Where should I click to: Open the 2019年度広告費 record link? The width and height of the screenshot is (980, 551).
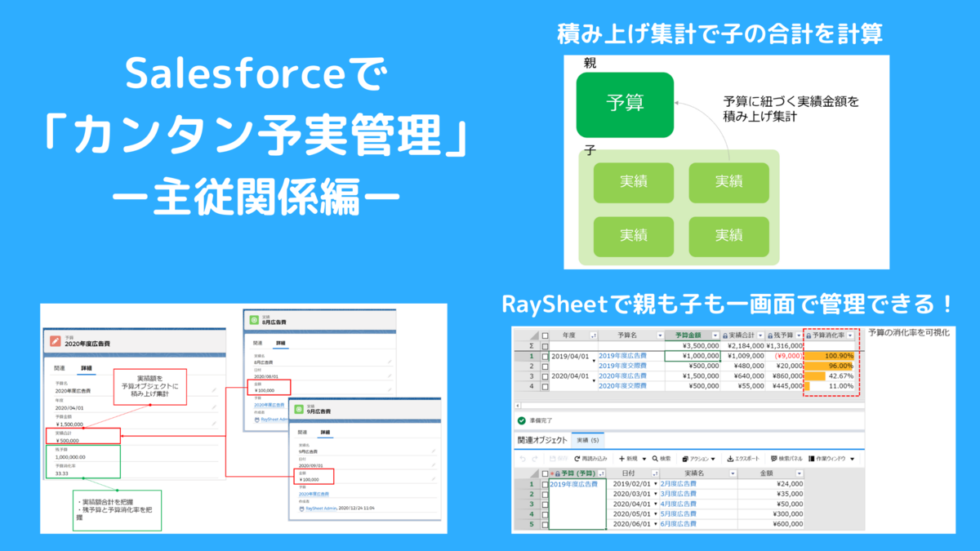point(623,357)
